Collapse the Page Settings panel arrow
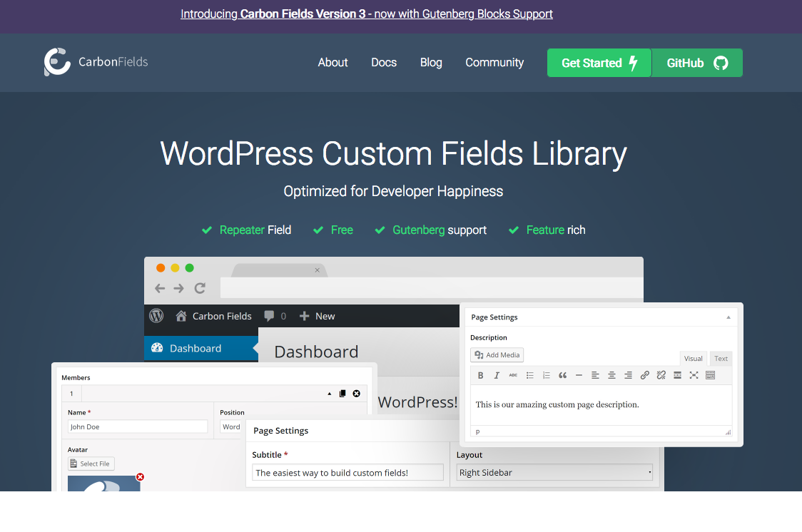This screenshot has width=802, height=532. tap(729, 317)
